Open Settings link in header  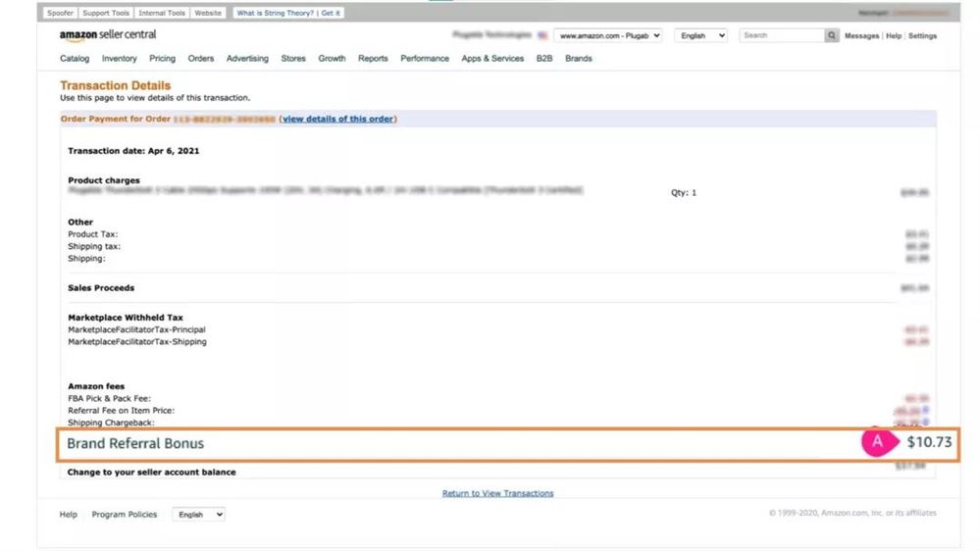pyautogui.click(x=922, y=36)
